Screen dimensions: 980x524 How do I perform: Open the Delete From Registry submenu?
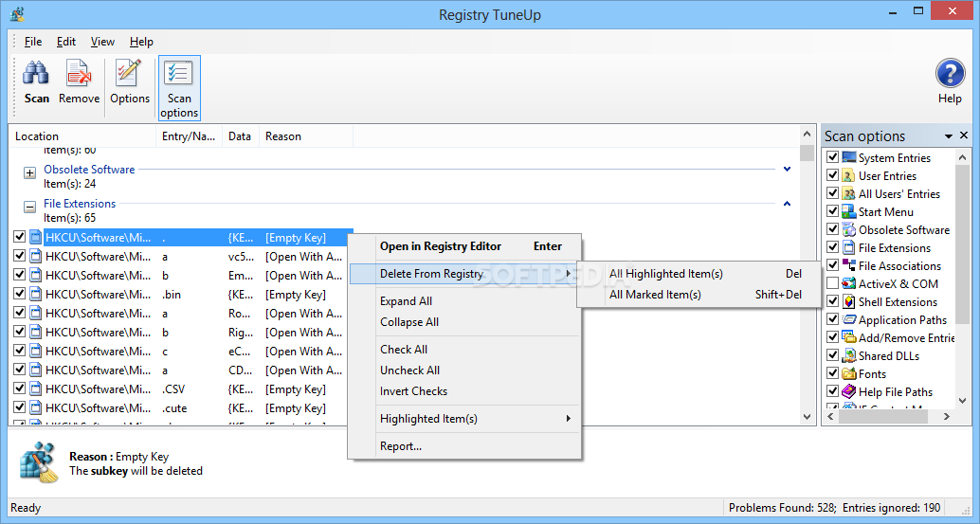click(463, 274)
